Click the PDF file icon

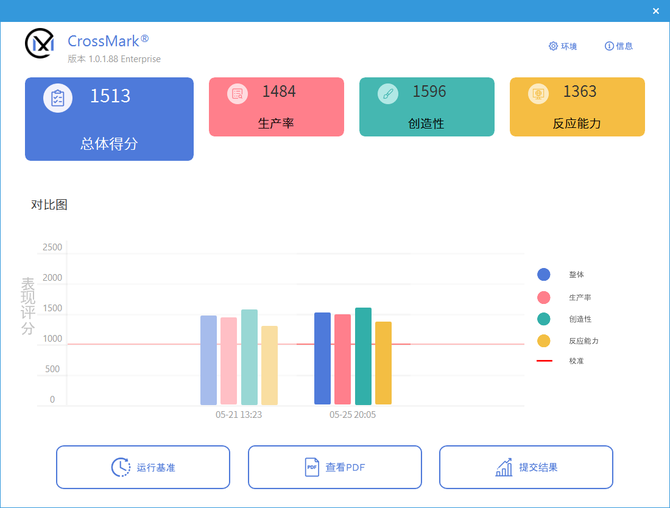point(311,467)
